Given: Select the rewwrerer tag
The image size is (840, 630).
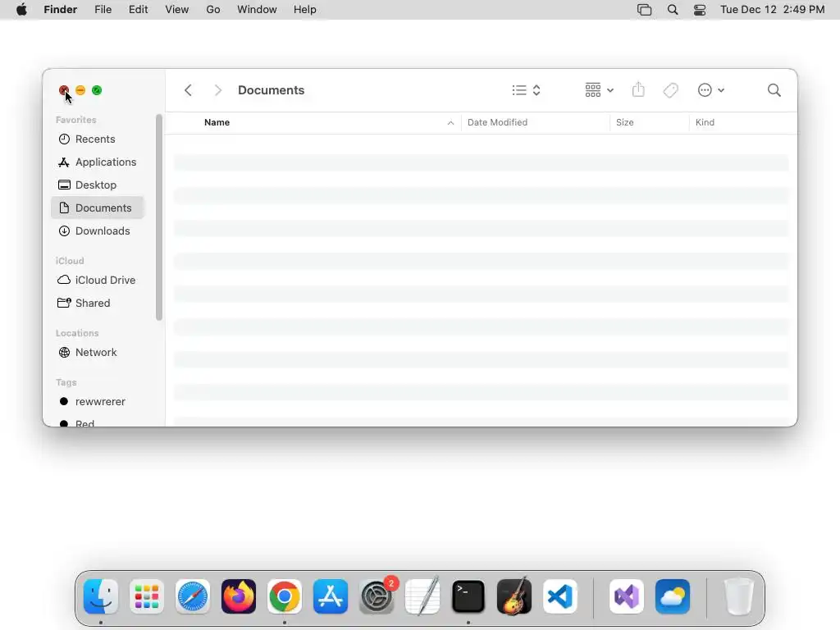Looking at the screenshot, I should (x=98, y=402).
